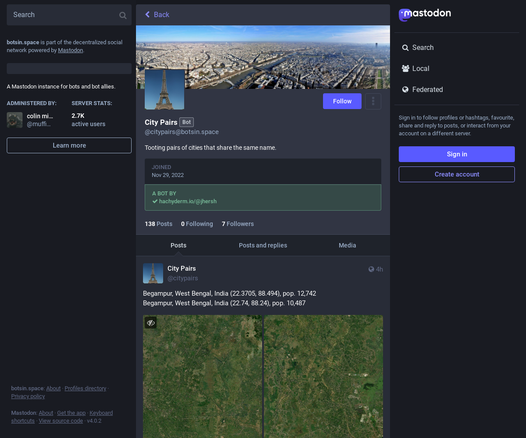Click the first Begampur line, pop. 12,742
This screenshot has width=526, height=438.
(x=229, y=293)
